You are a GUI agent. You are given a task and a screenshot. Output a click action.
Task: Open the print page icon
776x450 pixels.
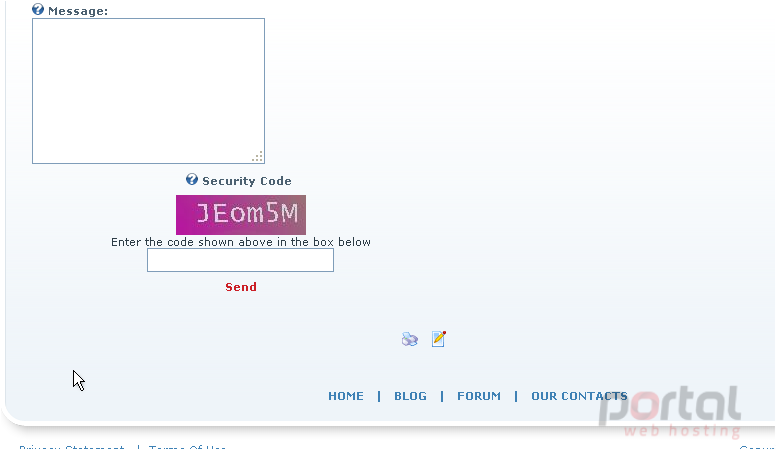coord(410,339)
